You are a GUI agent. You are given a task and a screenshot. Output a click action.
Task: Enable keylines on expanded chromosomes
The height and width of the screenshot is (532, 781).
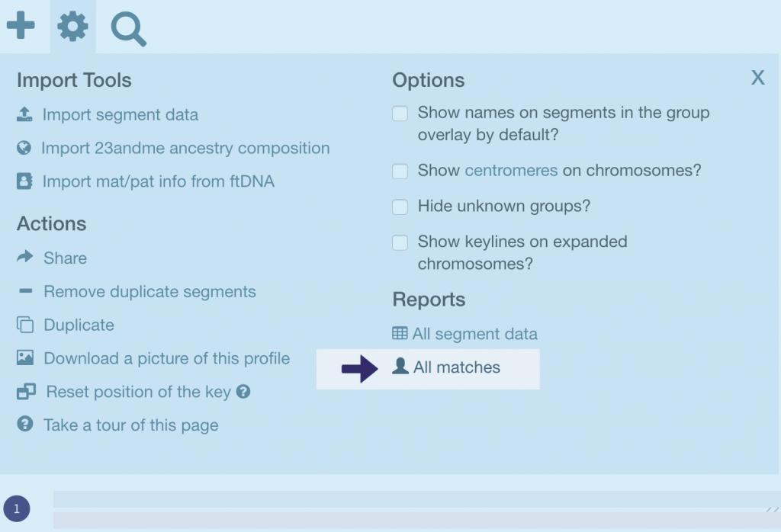tap(400, 242)
